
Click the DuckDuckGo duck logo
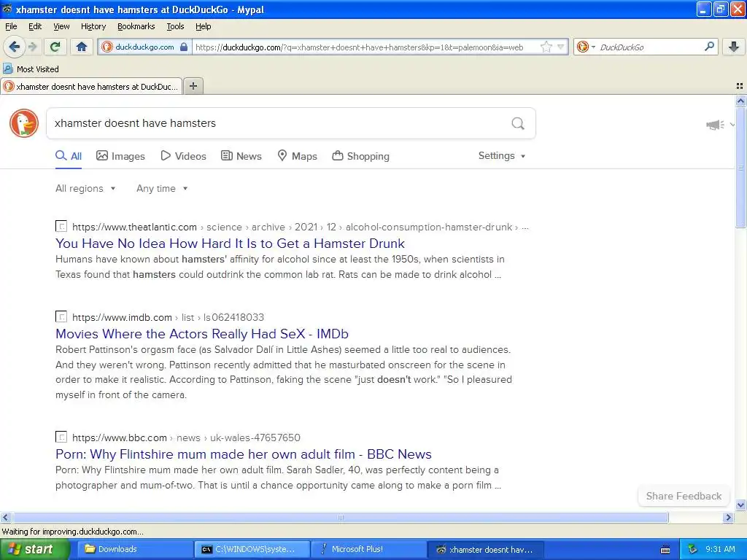click(x=24, y=122)
